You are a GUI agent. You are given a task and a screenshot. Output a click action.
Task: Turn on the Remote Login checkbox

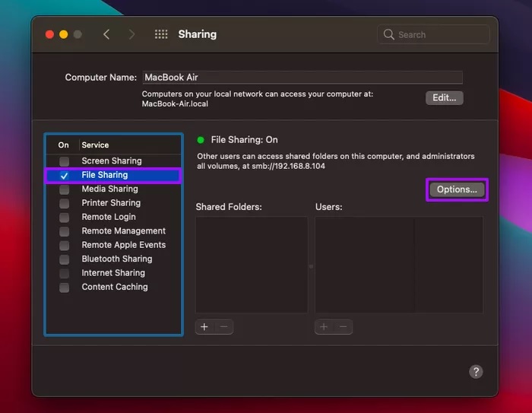tap(64, 217)
